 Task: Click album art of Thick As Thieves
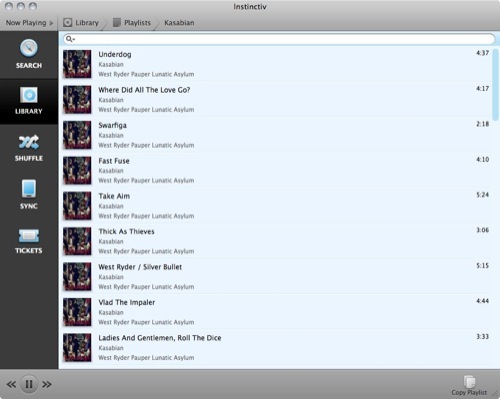pos(77,241)
